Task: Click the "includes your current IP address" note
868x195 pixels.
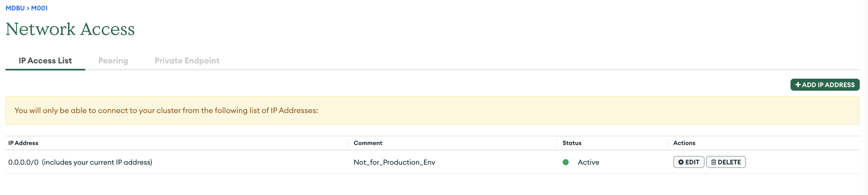Action: pos(97,162)
